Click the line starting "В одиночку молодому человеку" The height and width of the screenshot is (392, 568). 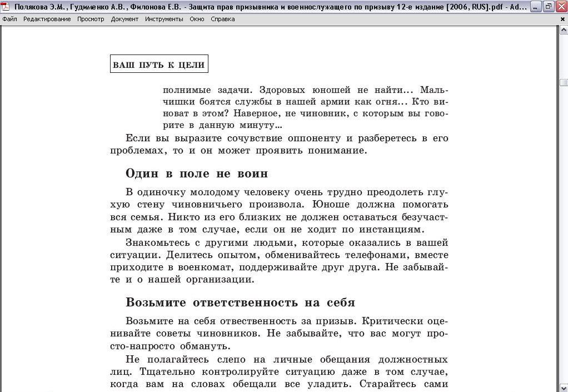click(x=287, y=192)
